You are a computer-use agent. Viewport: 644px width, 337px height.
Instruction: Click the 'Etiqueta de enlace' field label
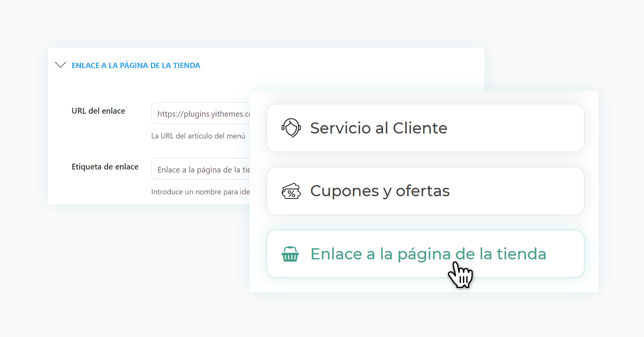coord(105,167)
